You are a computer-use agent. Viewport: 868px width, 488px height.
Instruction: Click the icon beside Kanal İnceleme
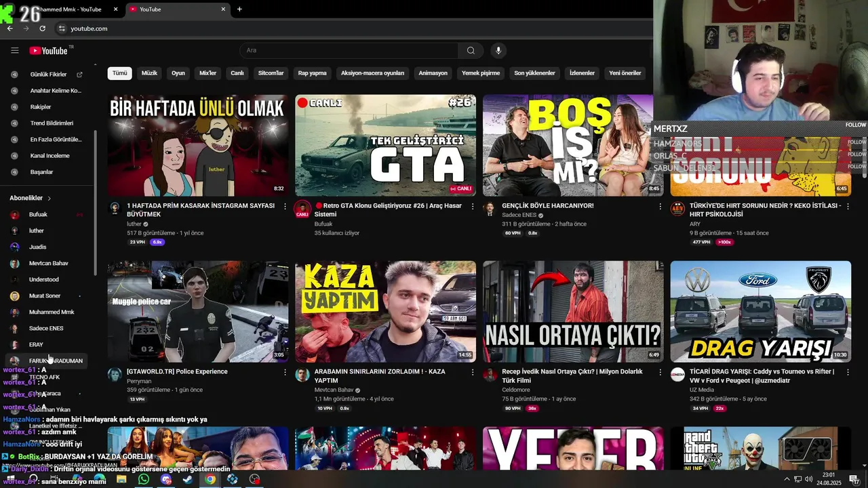click(x=14, y=156)
